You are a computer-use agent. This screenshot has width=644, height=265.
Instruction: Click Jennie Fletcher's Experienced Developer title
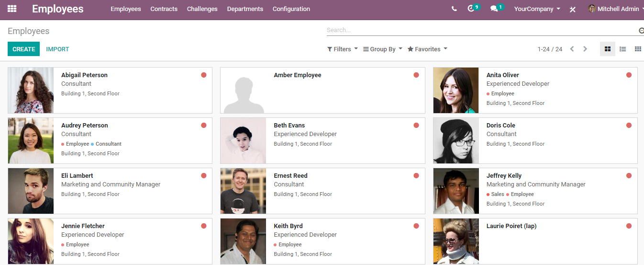pos(92,234)
